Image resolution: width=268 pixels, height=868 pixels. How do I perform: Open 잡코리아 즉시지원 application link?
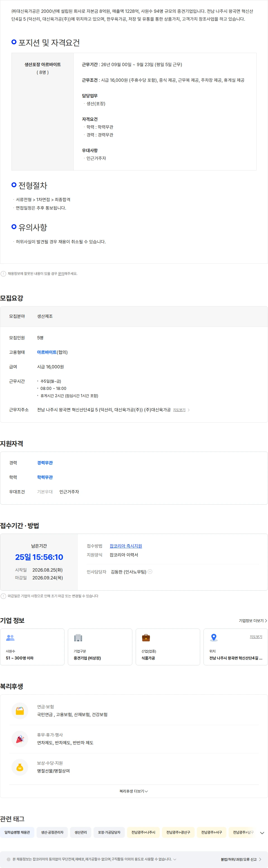coord(126,546)
